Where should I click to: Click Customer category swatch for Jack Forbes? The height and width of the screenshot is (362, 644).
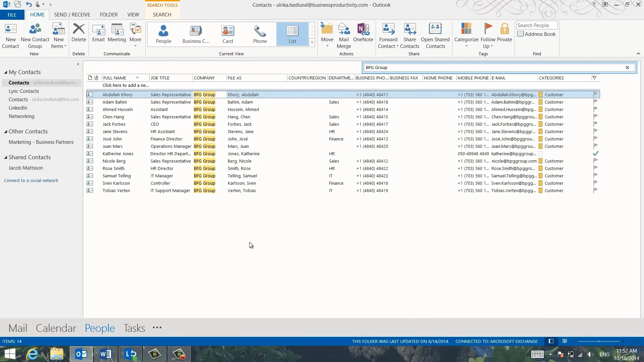pyautogui.click(x=541, y=124)
